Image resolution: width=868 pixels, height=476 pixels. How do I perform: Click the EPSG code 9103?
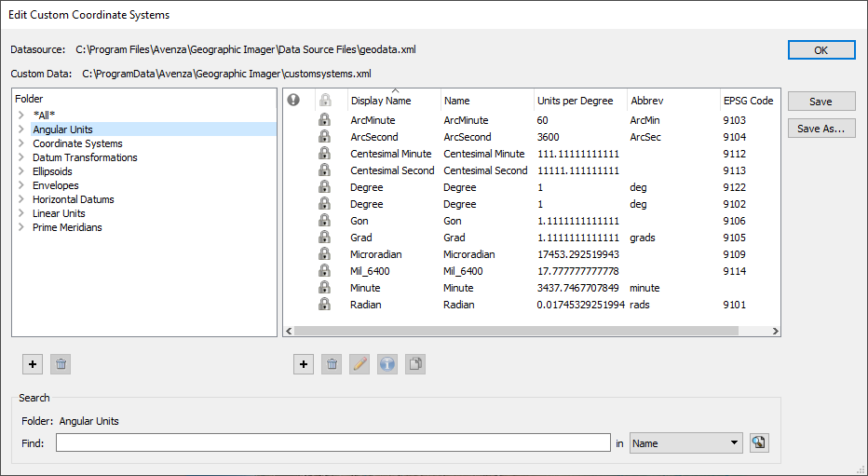[x=734, y=119]
